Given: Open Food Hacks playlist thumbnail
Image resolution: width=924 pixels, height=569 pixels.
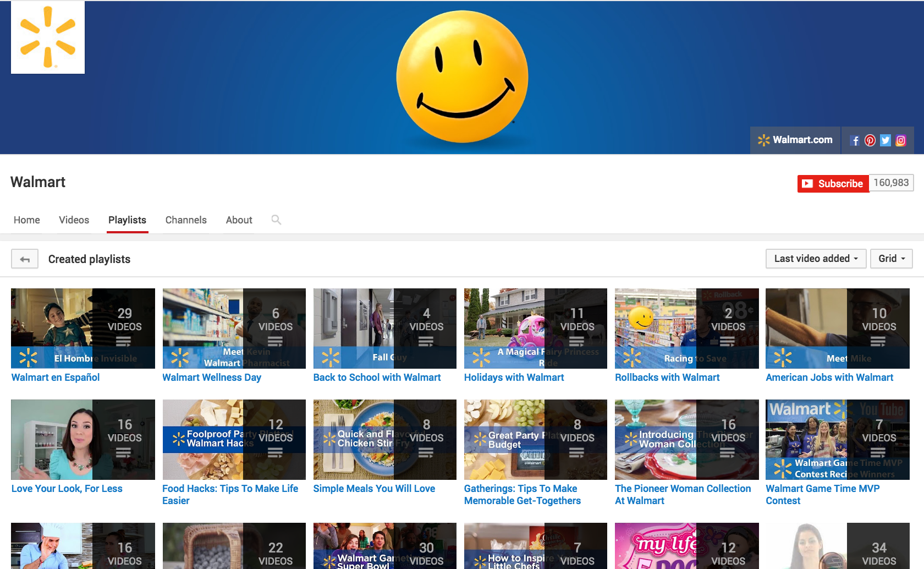Looking at the screenshot, I should click(234, 440).
